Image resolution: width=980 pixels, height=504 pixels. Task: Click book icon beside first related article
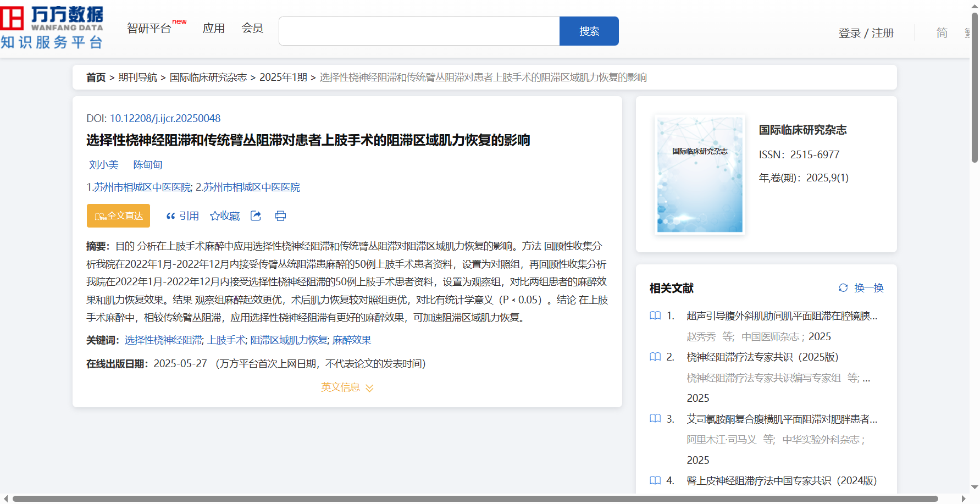click(x=655, y=316)
